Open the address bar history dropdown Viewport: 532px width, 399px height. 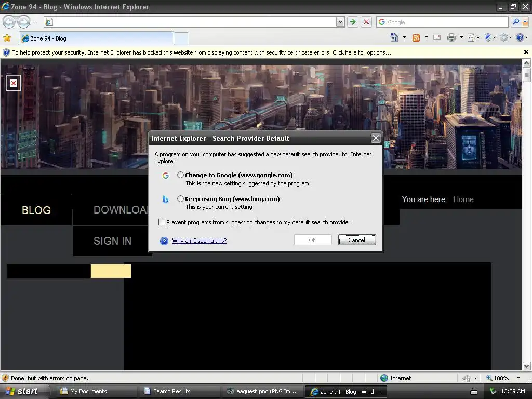tap(340, 22)
